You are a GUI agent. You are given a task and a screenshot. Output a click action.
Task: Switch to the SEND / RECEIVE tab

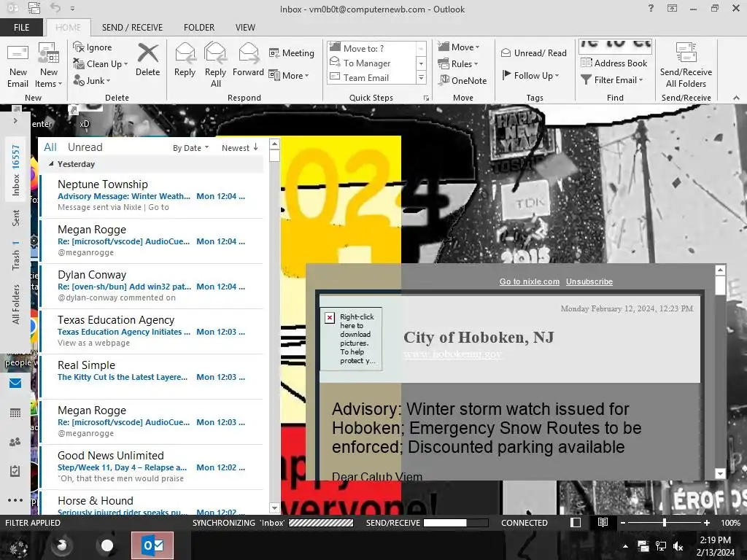coord(132,27)
